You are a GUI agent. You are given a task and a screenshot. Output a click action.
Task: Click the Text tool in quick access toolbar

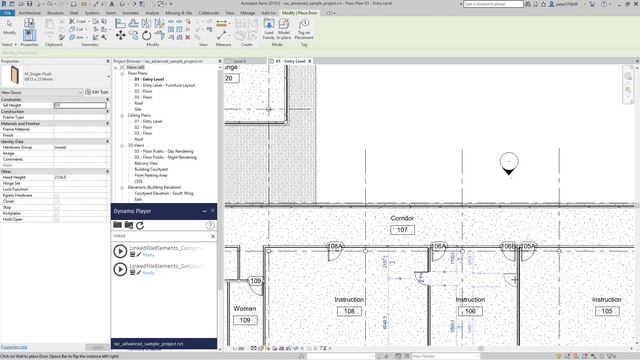[112, 4]
